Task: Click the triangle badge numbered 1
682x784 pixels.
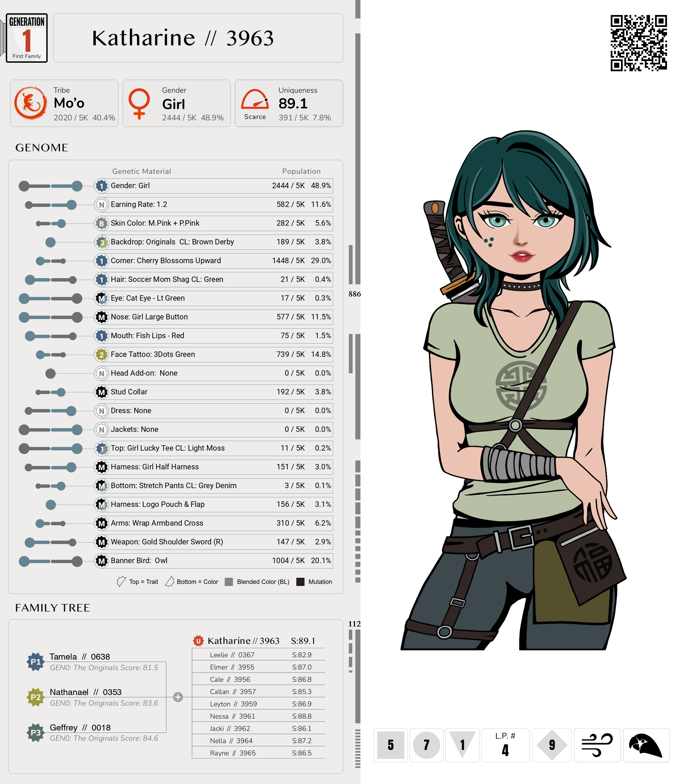Action: tap(462, 744)
